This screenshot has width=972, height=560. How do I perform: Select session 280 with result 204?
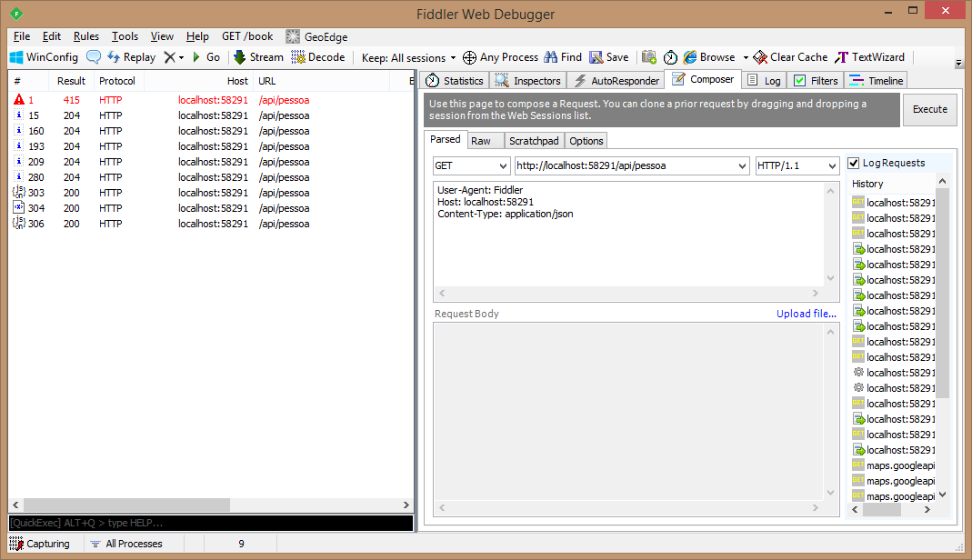point(211,177)
